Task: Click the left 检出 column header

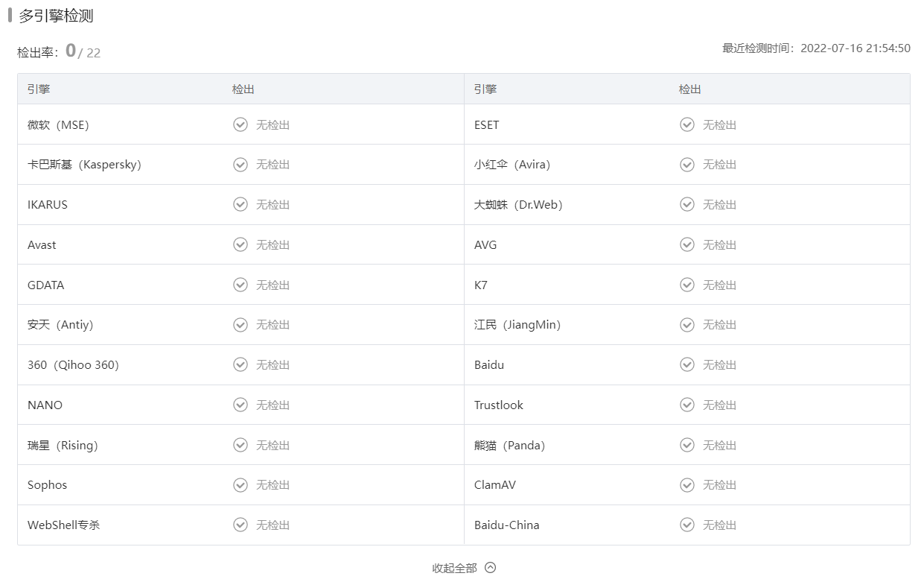Action: (243, 89)
